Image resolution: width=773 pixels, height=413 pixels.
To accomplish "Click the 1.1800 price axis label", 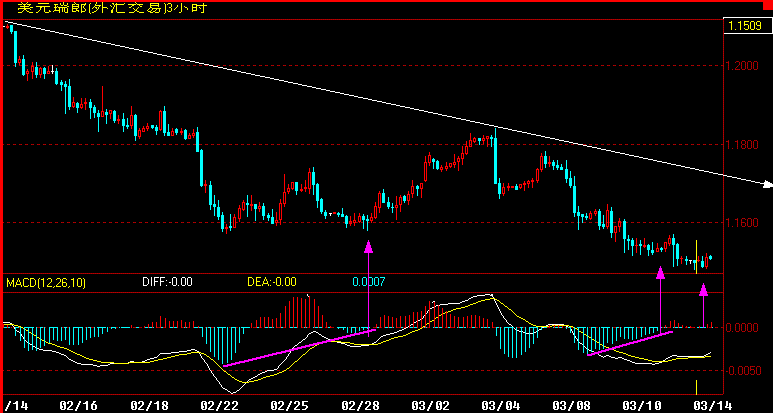I will pos(741,145).
